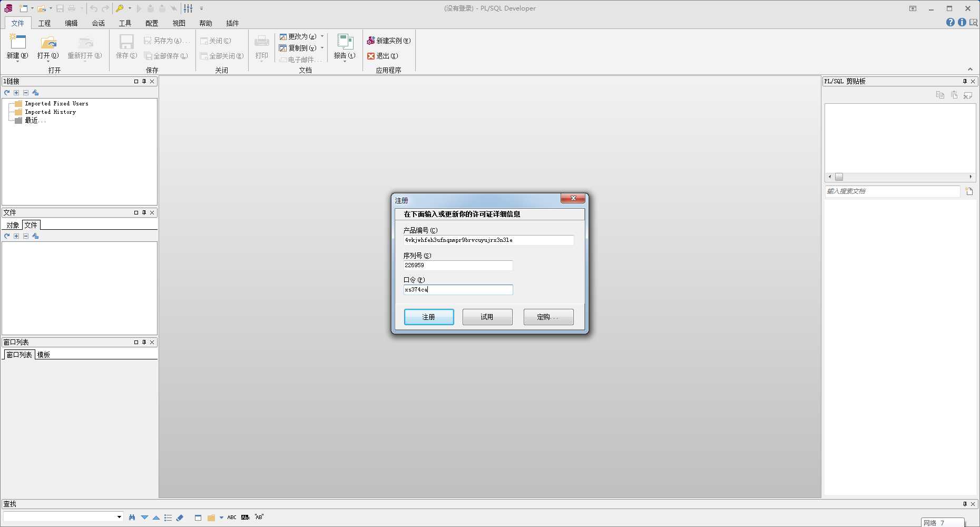This screenshot has height=527, width=980.
Task: Click the find next down-triangle icon
Action: (x=144, y=518)
